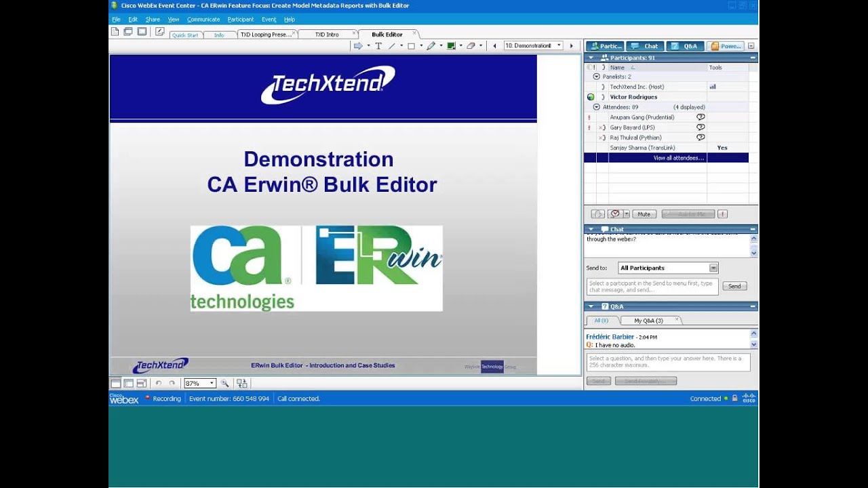This screenshot has width=868, height=488.
Task: Click question bubble for Raj Thukral
Action: (x=701, y=138)
